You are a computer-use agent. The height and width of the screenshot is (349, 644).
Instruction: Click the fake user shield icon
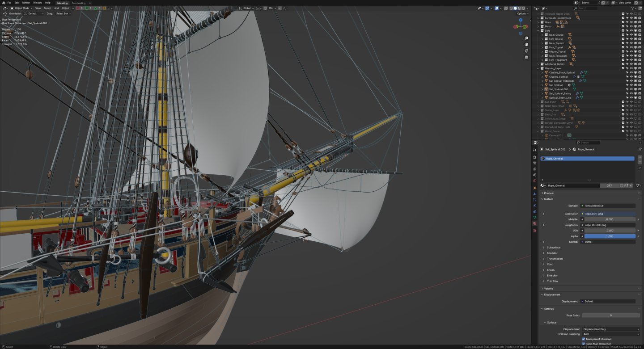621,185
